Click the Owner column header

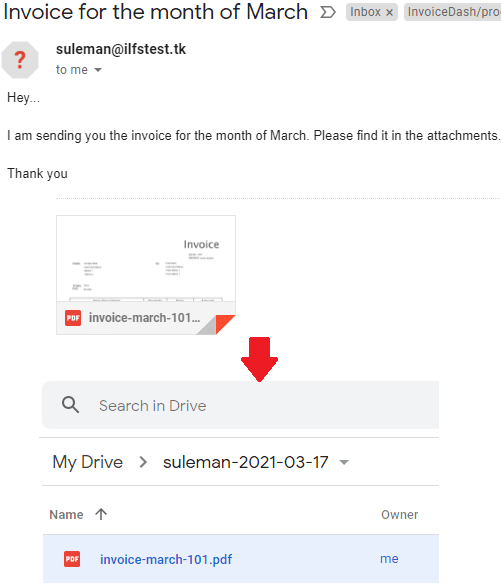(399, 515)
